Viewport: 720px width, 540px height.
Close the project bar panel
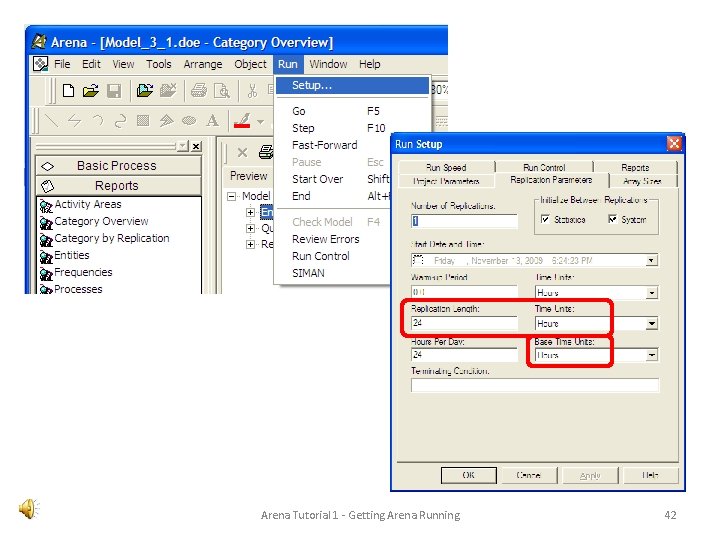tap(196, 146)
